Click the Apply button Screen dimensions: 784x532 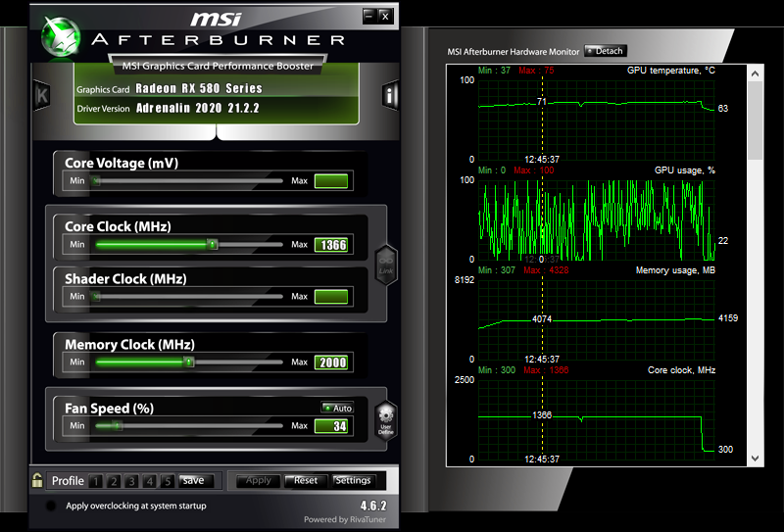pos(258,480)
